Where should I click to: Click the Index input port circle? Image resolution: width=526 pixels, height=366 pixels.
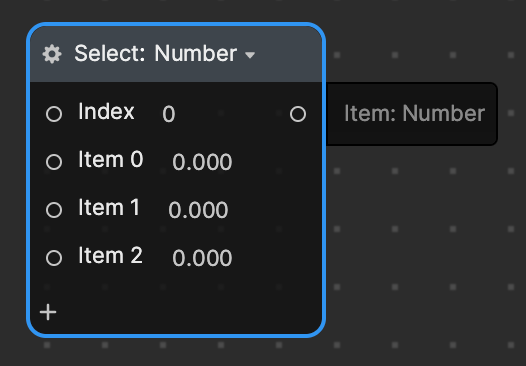(54, 114)
